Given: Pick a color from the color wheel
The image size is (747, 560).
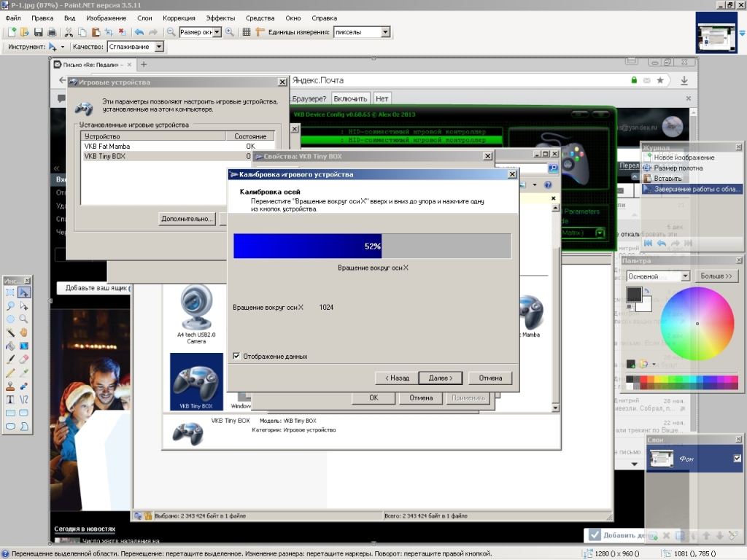Looking at the screenshot, I should pyautogui.click(x=697, y=324).
